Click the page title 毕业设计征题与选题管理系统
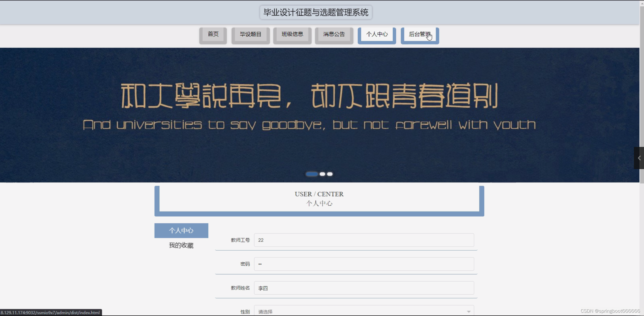 tap(316, 12)
